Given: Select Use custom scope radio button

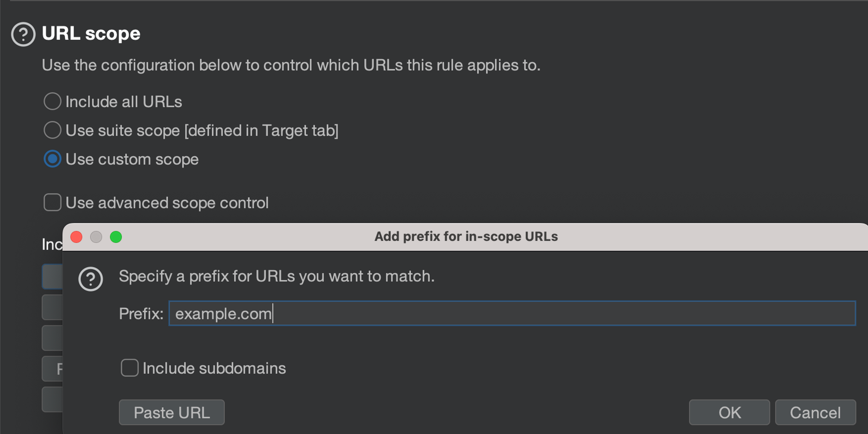Looking at the screenshot, I should coord(53,159).
